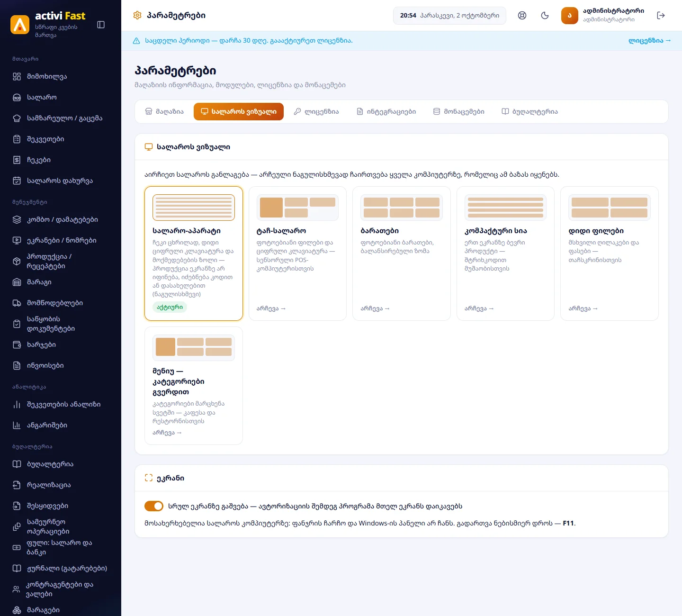682x616 pixels.
Task: Click the კომპაქტური სია preview thumbnail
Action: (x=505, y=208)
